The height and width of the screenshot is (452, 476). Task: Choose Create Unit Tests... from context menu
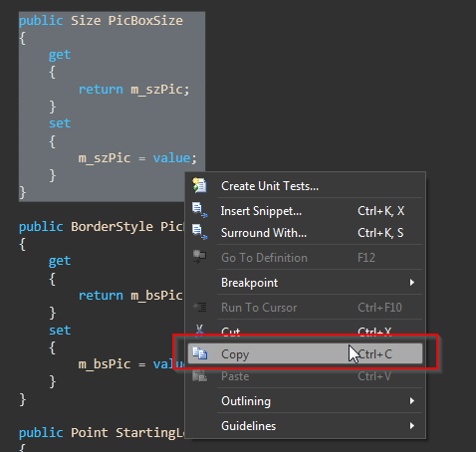tap(305, 186)
